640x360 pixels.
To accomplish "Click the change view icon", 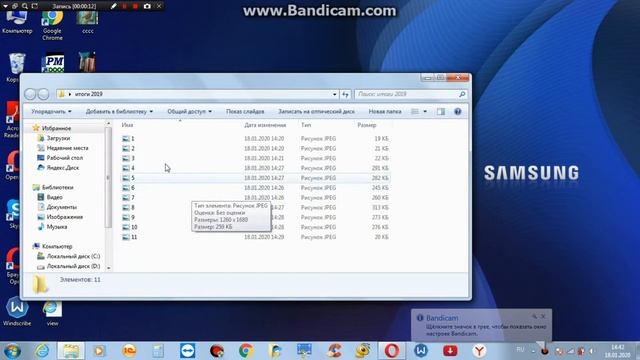I will (415, 111).
